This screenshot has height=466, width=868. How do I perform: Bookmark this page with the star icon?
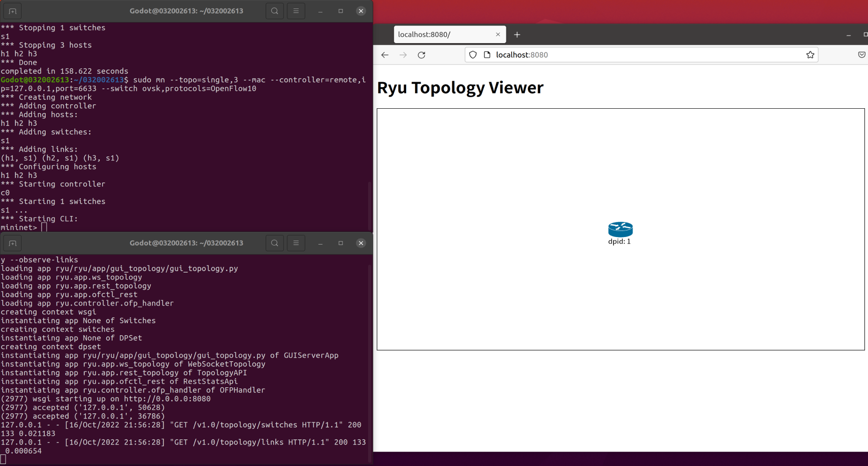point(810,55)
